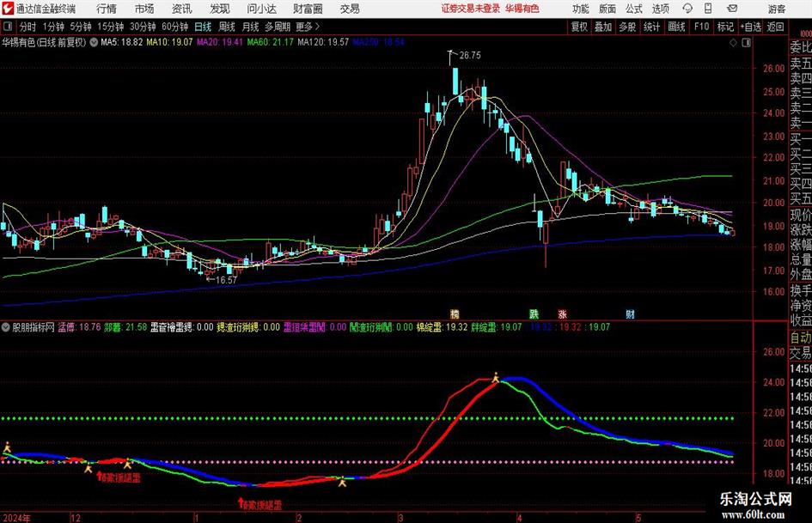Click the 统计 statistics button
The image size is (812, 523).
pyautogui.click(x=652, y=27)
